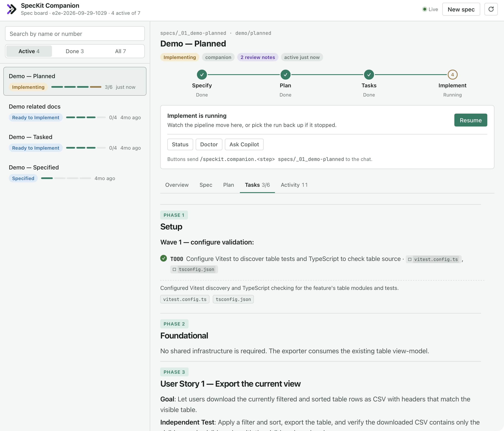Select the Demo — Planned spec card
This screenshot has height=431, width=504.
75,81
